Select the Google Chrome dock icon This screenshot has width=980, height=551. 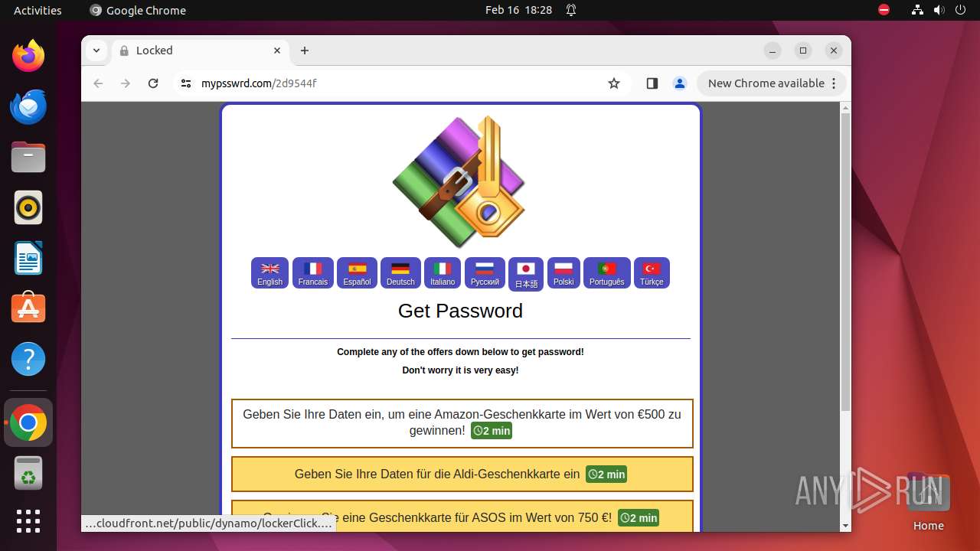pyautogui.click(x=28, y=422)
